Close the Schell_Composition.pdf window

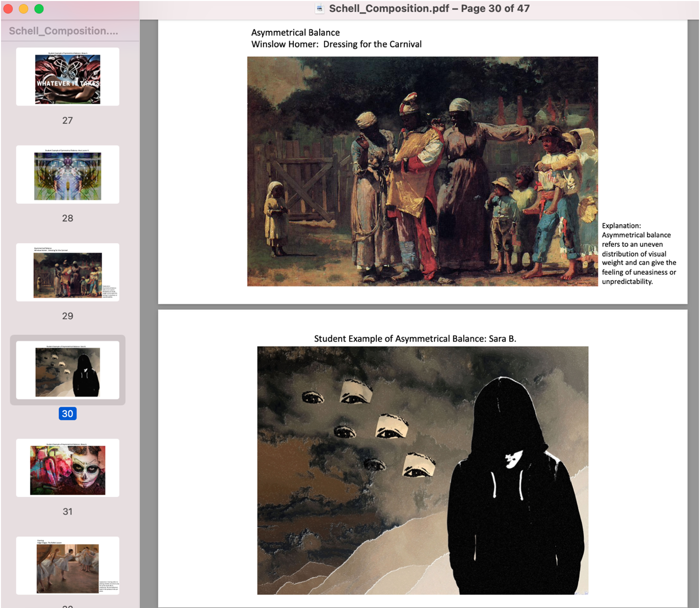(x=8, y=8)
